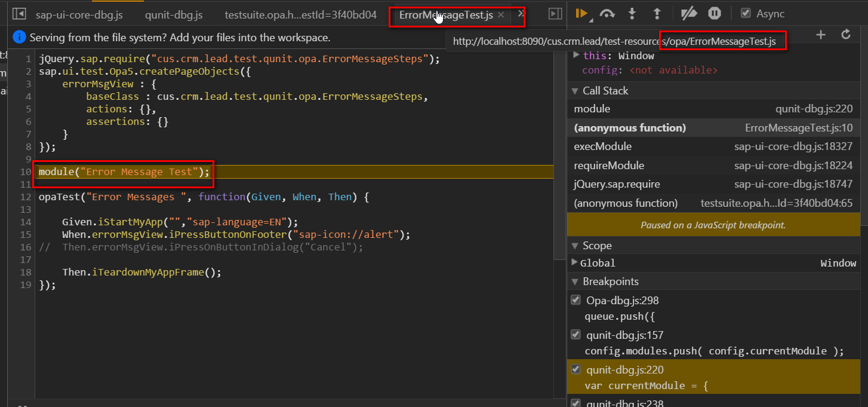This screenshot has height=407, width=868.
Task: Expand the 'this: Window' object
Action: pos(576,55)
